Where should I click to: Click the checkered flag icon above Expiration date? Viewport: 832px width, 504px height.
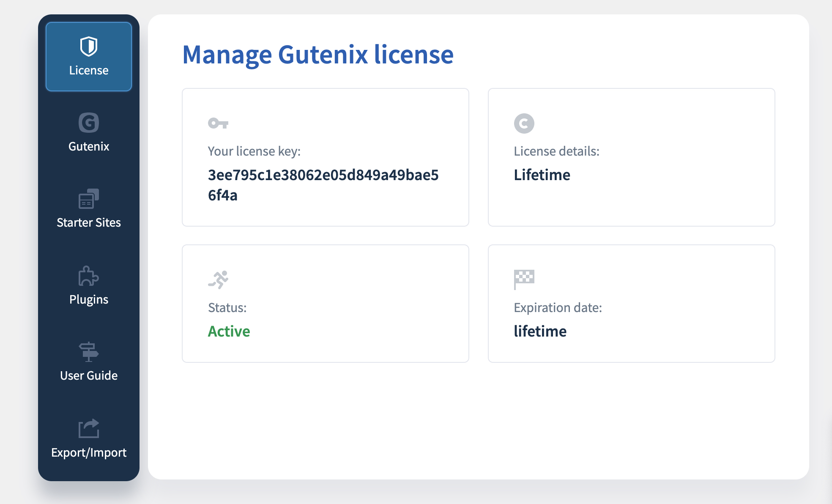[524, 280]
